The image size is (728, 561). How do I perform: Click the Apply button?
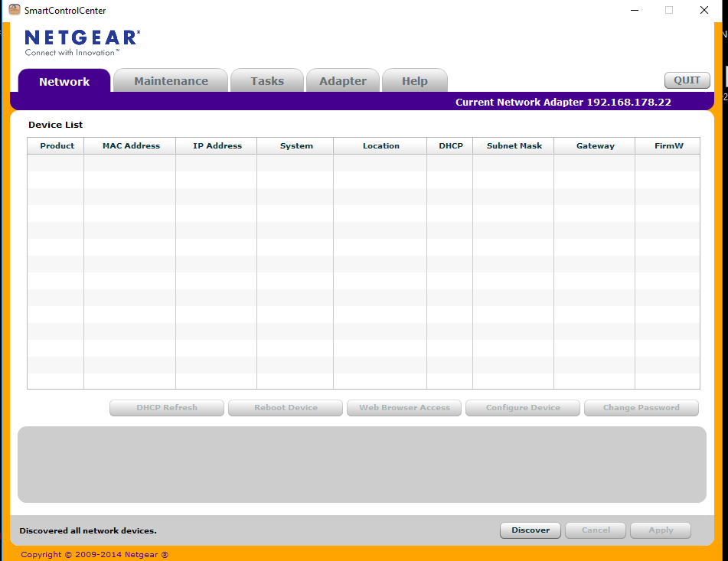661,530
